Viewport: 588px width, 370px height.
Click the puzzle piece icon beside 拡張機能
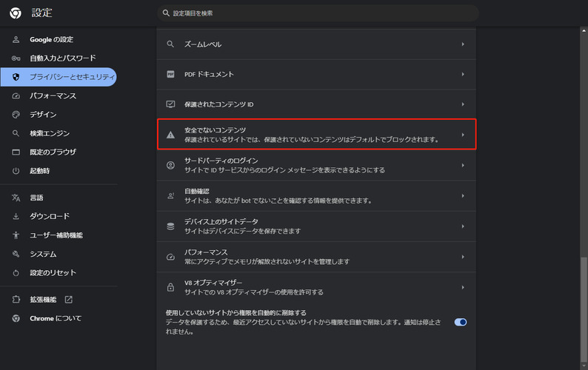[x=16, y=300]
